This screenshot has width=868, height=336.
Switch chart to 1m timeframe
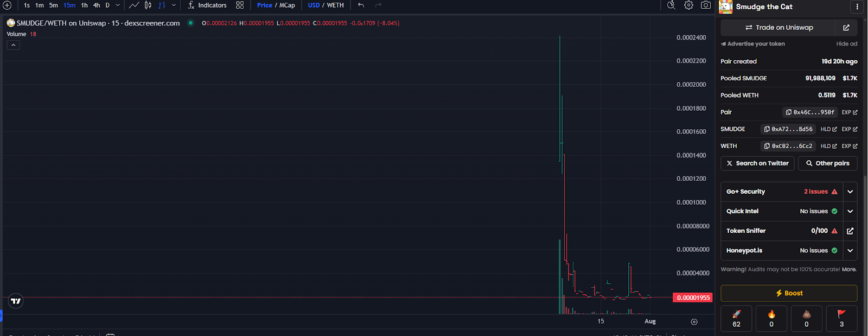(40, 5)
